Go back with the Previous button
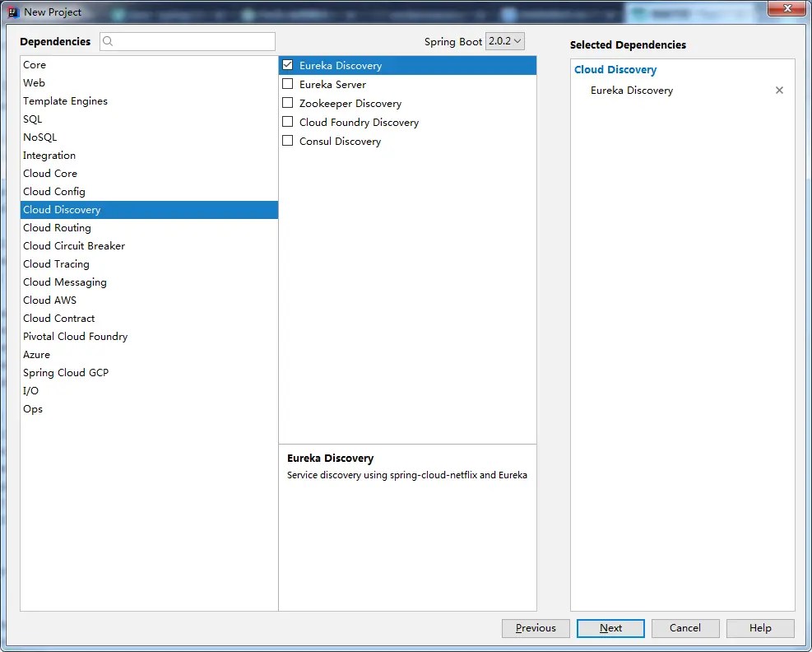 [x=536, y=628]
